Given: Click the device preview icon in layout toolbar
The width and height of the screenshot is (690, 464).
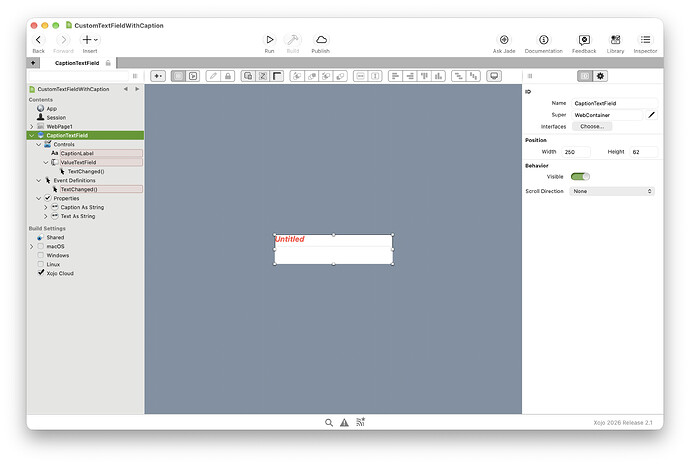Looking at the screenshot, I should pyautogui.click(x=494, y=76).
